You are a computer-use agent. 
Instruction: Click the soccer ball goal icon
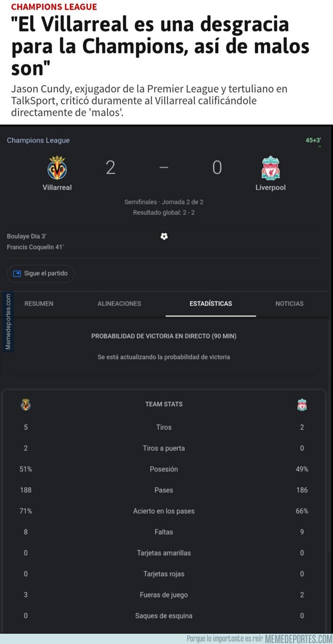click(x=164, y=236)
